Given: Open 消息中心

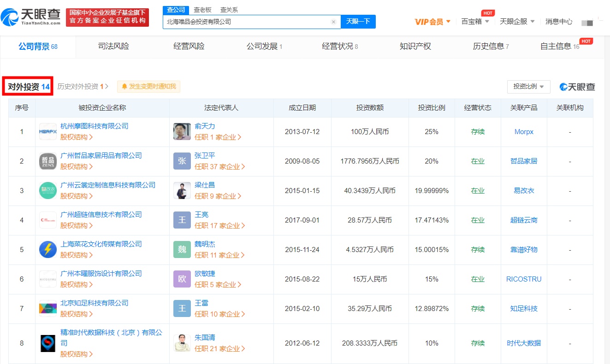Looking at the screenshot, I should [x=559, y=22].
